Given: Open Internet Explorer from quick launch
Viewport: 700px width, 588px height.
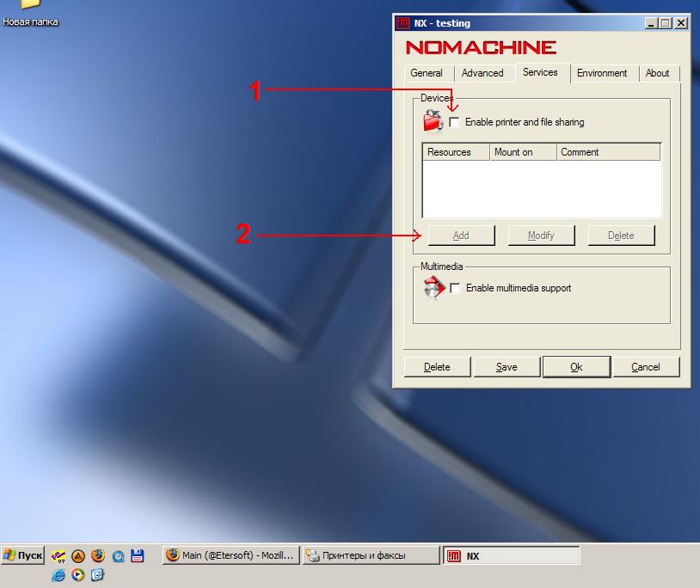Looking at the screenshot, I should click(58, 574).
